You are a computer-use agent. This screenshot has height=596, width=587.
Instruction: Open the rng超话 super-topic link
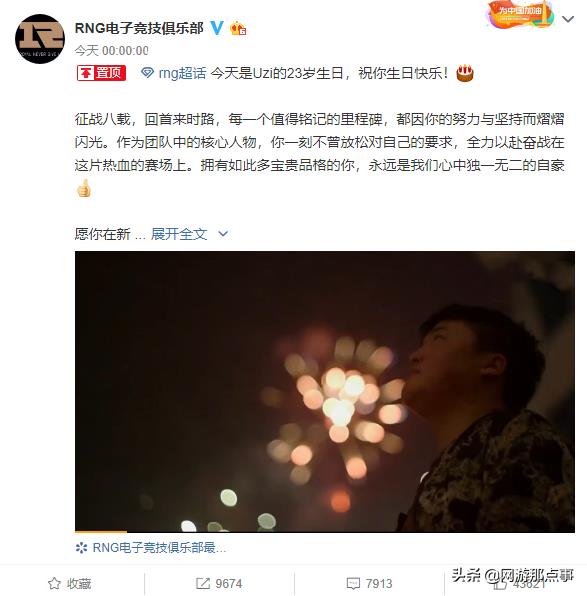tap(182, 73)
